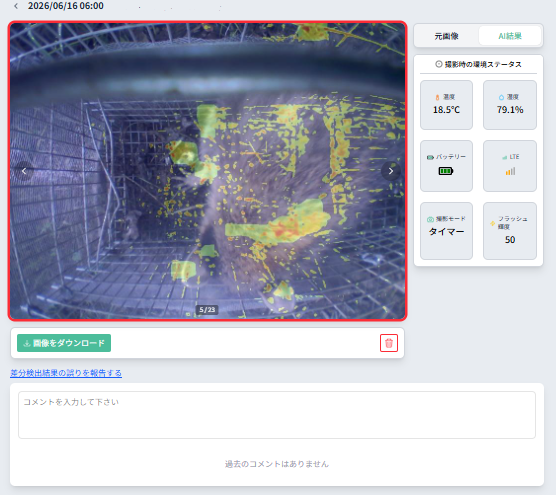Switch to the 元画像 tab
The width and height of the screenshot is (556, 495).
pos(446,36)
